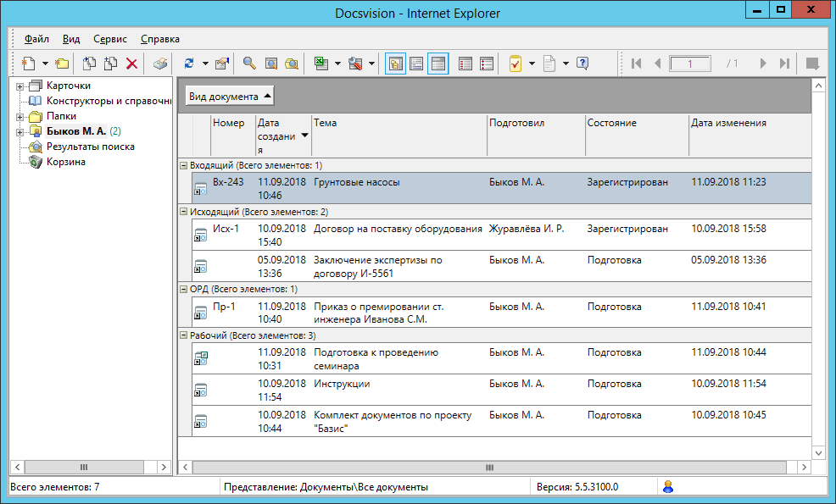The height and width of the screenshot is (504, 836).
Task: Click the printer icon in toolbar
Action: (160, 64)
